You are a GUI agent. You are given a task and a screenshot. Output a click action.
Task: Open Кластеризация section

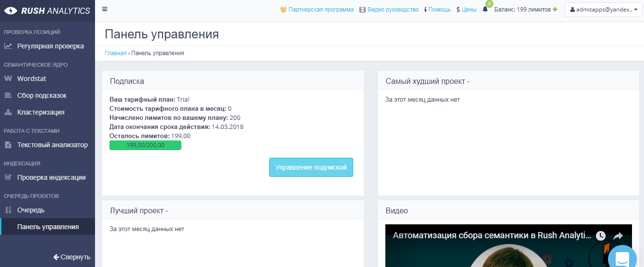tap(48, 112)
